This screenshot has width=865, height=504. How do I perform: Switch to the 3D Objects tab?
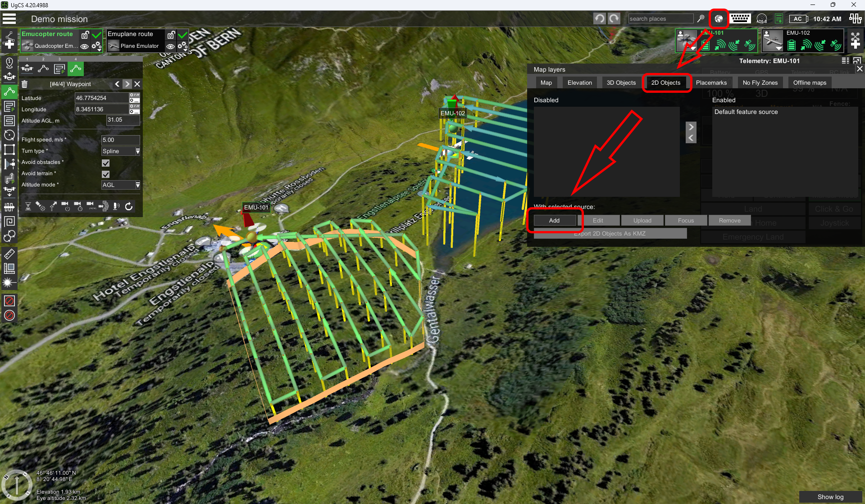point(621,83)
